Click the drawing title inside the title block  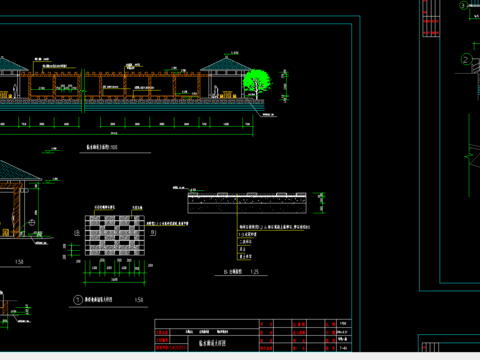[x=213, y=343]
